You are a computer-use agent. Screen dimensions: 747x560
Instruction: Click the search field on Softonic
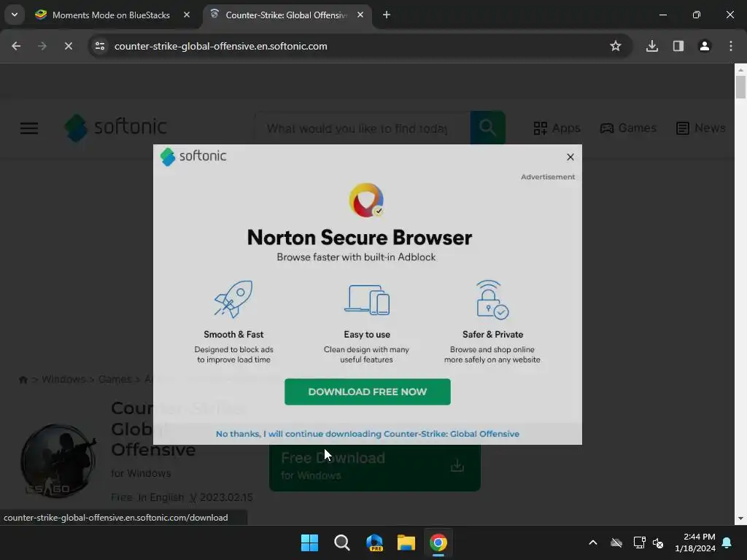(x=363, y=128)
